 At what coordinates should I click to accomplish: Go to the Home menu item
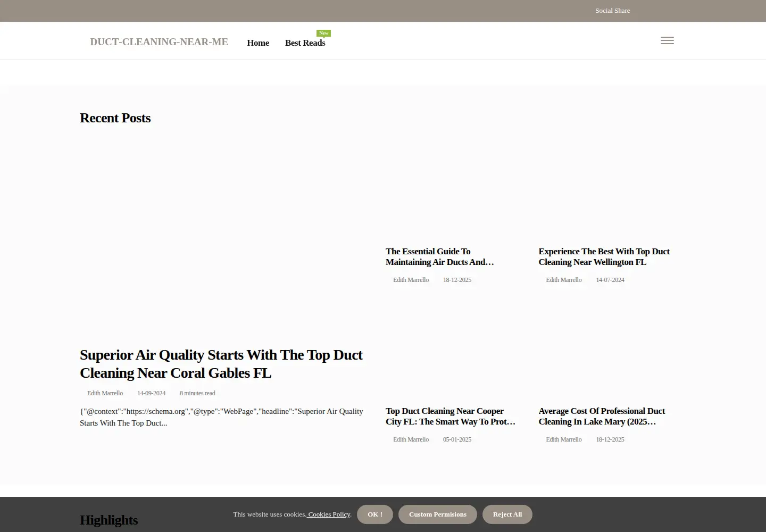click(258, 43)
